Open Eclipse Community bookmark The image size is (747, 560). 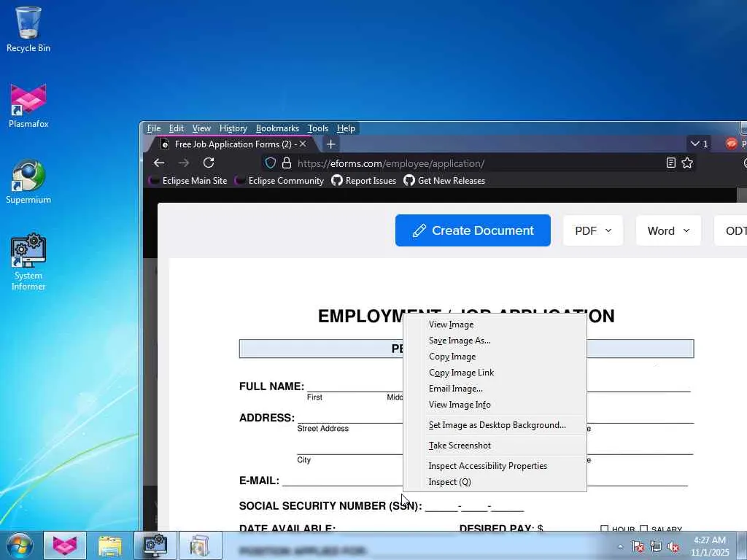click(x=280, y=181)
